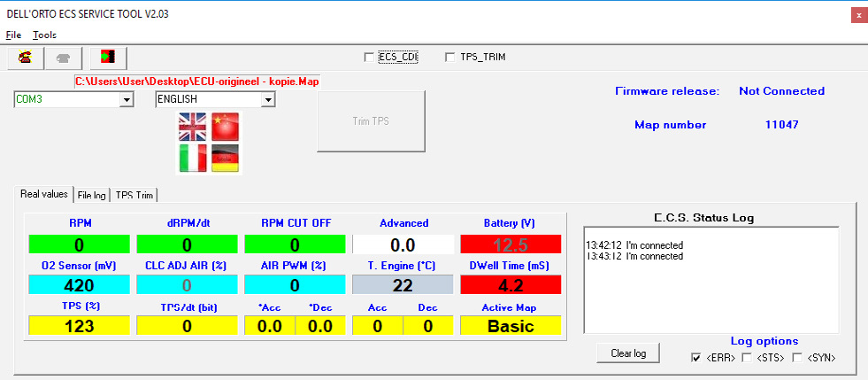Uncheck the <ERR> log option
Image resolution: width=868 pixels, height=380 pixels.
tap(695, 358)
